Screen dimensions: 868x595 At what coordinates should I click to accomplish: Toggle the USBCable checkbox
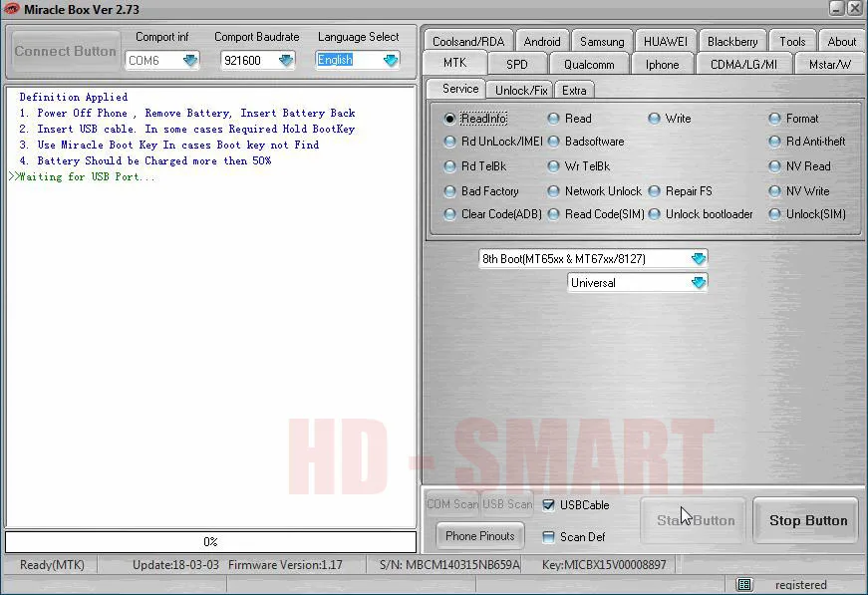pyautogui.click(x=548, y=504)
